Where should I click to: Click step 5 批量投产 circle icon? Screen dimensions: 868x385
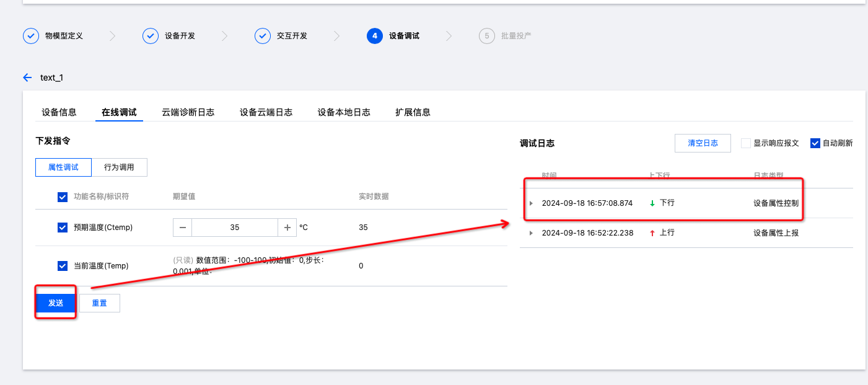point(487,36)
